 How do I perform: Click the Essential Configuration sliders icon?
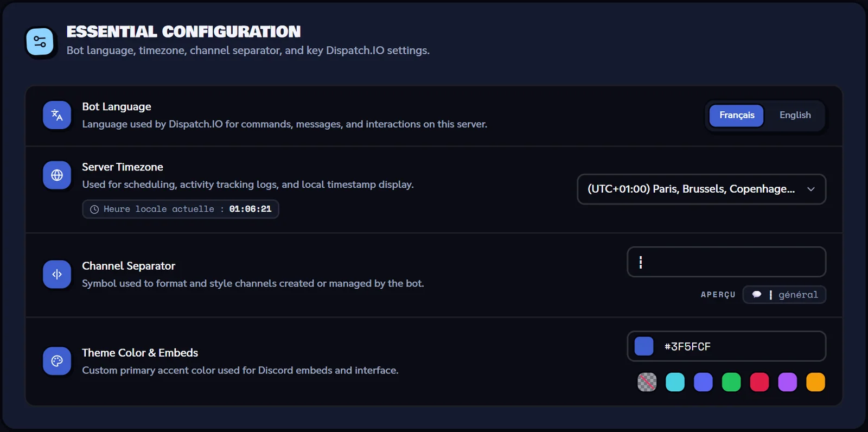(x=40, y=42)
